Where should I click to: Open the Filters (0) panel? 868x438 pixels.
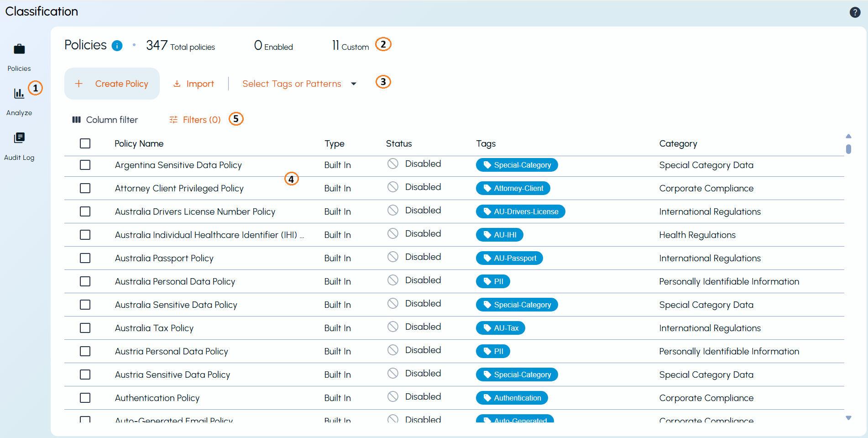pos(195,120)
